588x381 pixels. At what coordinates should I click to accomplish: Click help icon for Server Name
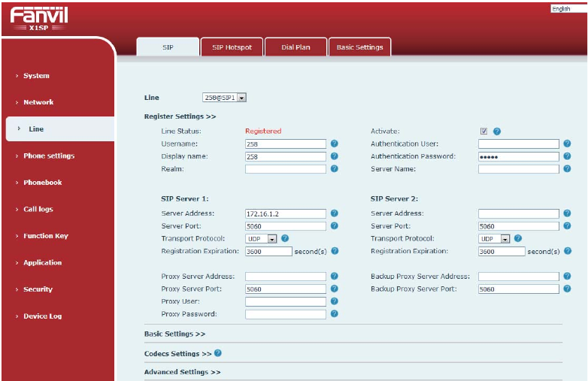[567, 168]
